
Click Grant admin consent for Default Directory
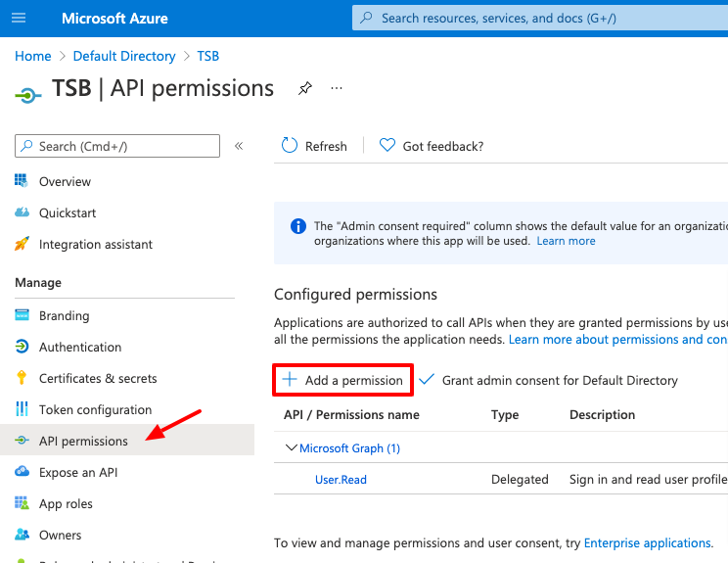(x=548, y=380)
